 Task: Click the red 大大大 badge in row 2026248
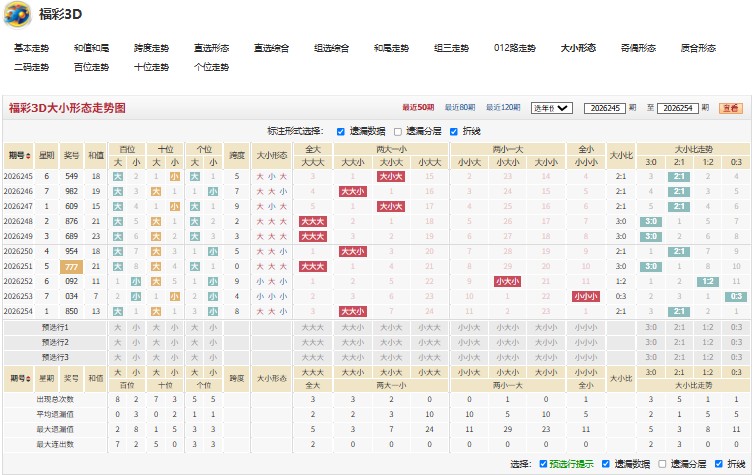point(313,221)
